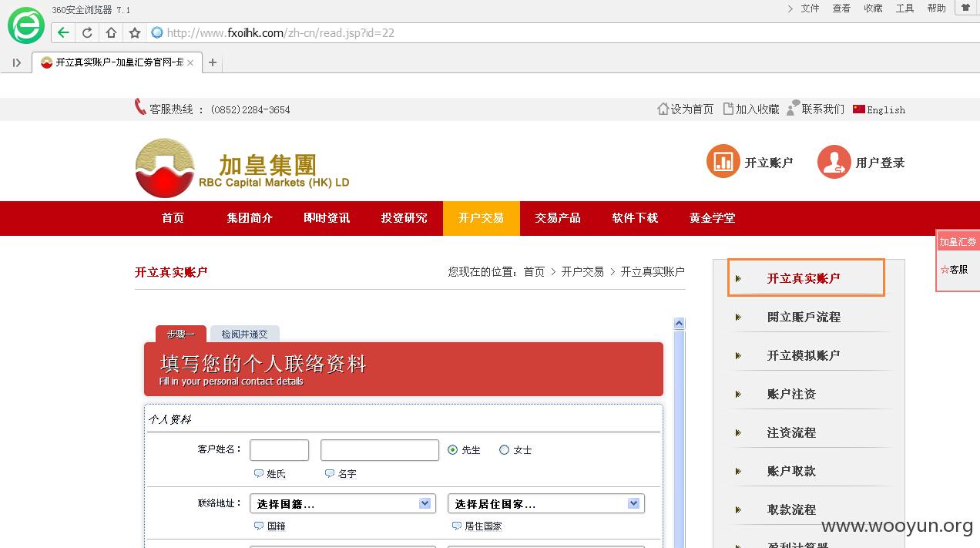
Task: Go to 首页 in the red navigation bar
Action: [173, 218]
